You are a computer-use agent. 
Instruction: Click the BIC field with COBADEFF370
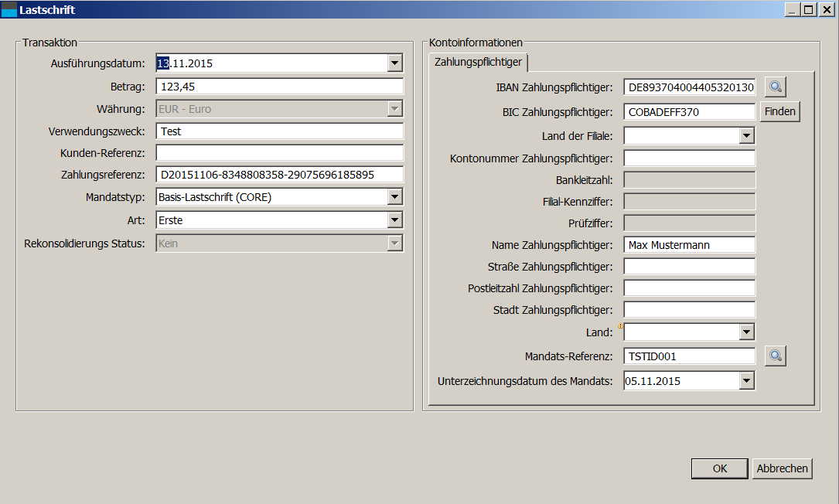pos(689,112)
